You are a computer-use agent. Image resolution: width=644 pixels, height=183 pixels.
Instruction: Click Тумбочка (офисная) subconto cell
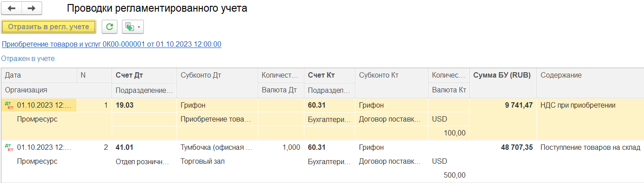coord(217,147)
